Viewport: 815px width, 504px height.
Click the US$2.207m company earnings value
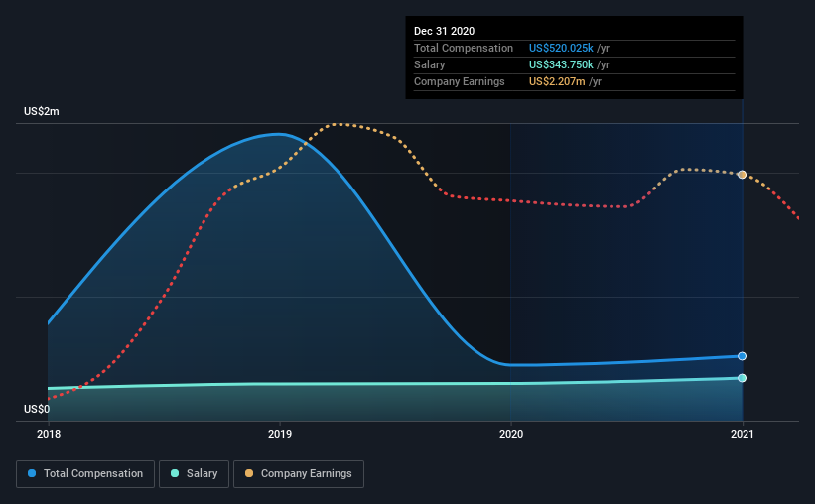(x=557, y=81)
